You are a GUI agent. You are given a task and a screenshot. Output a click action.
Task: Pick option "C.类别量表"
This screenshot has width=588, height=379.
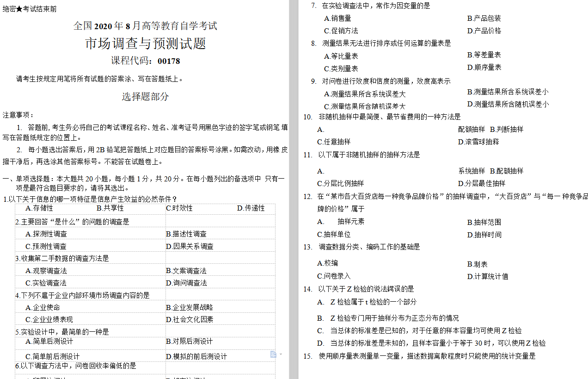pos(341,69)
